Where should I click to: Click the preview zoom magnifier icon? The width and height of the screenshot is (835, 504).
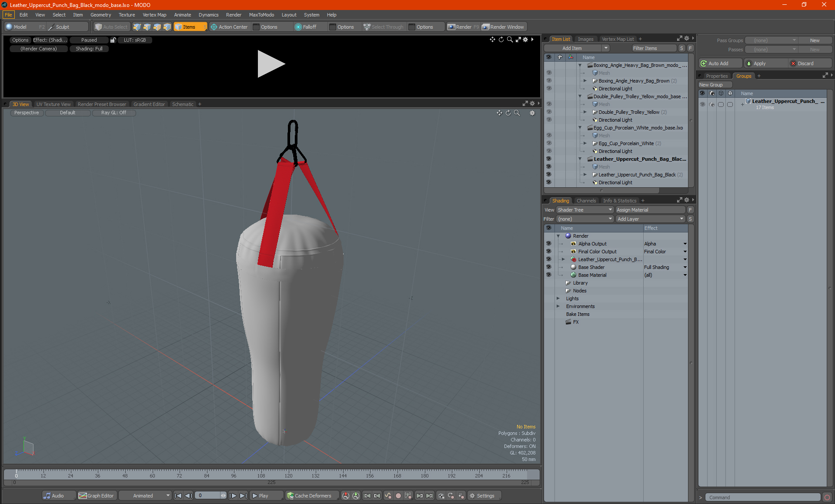[x=510, y=40]
